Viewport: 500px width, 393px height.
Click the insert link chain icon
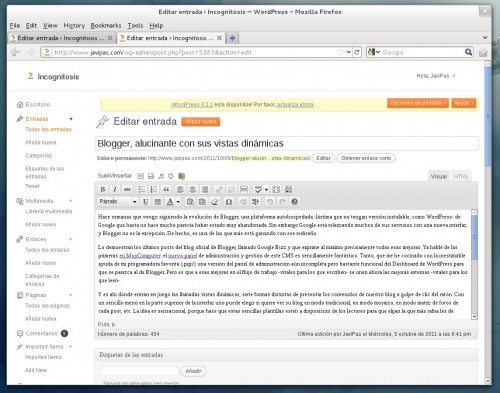[x=219, y=189]
